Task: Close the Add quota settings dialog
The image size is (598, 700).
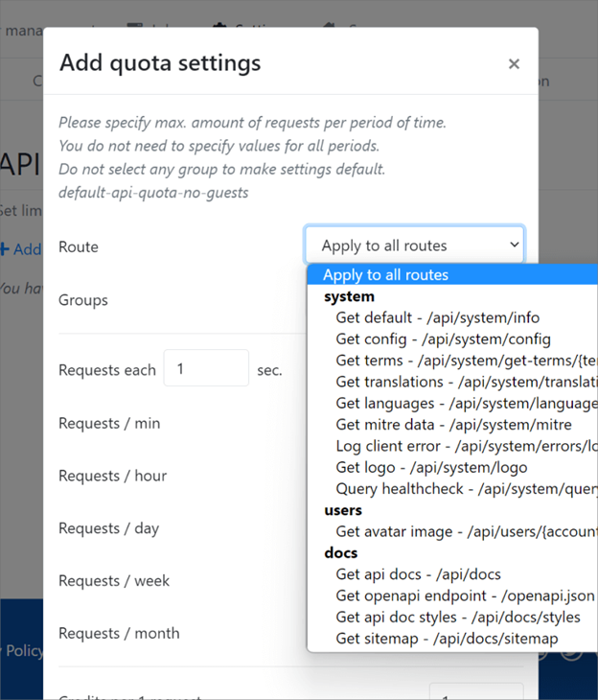Action: pyautogui.click(x=514, y=64)
